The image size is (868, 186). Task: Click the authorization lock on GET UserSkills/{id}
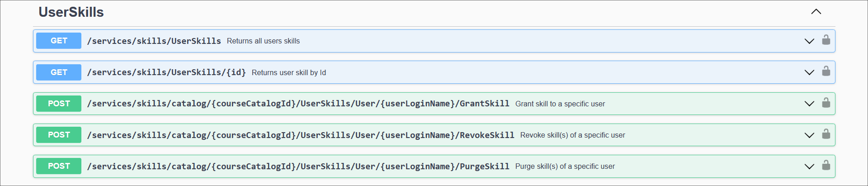click(x=826, y=72)
